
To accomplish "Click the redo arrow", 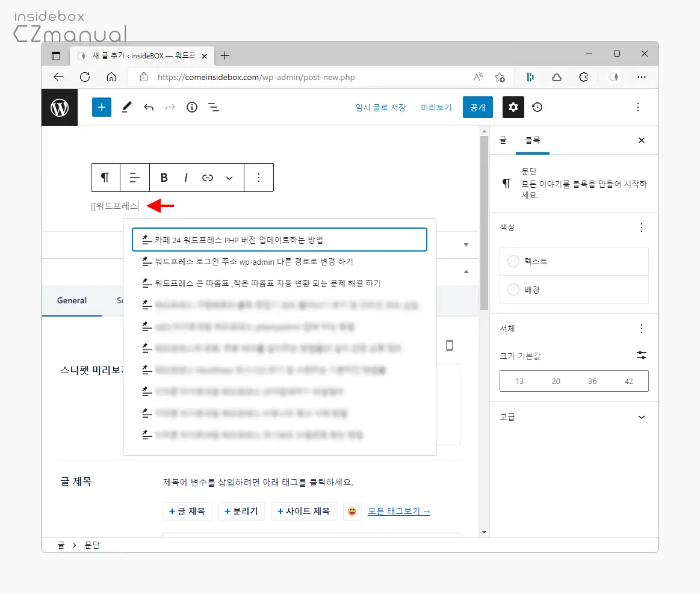I will coord(170,107).
